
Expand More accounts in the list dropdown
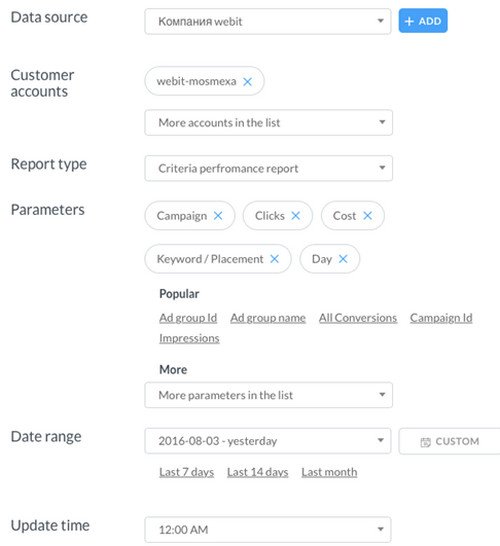[269, 123]
